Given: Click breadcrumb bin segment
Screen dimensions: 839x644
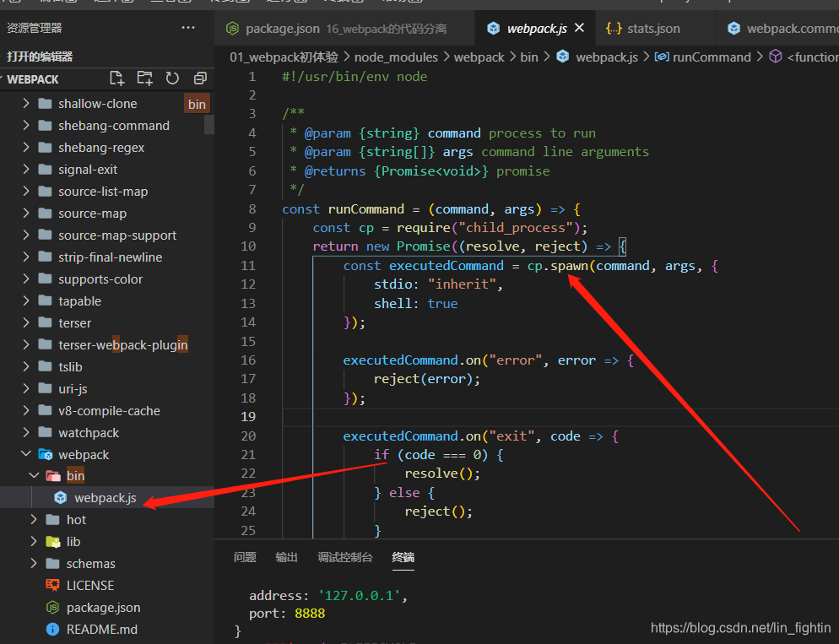Looking at the screenshot, I should 528,57.
